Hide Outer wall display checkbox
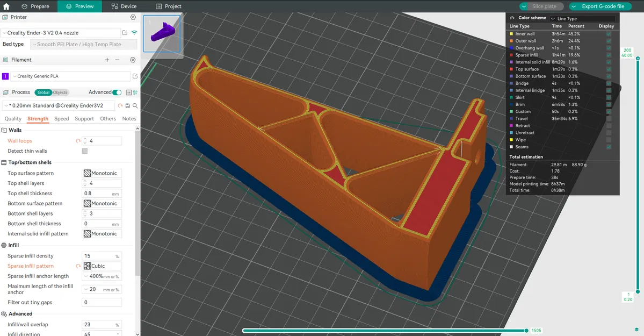The width and height of the screenshot is (644, 336). (609, 41)
